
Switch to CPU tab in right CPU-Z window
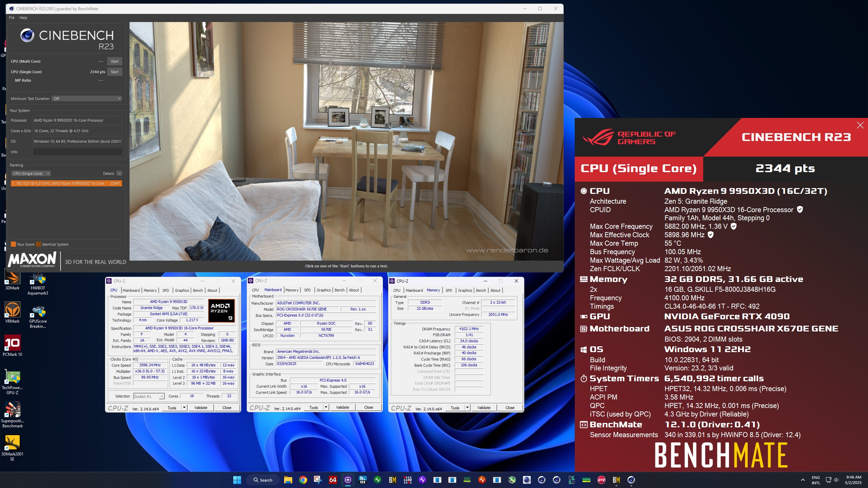tap(397, 290)
